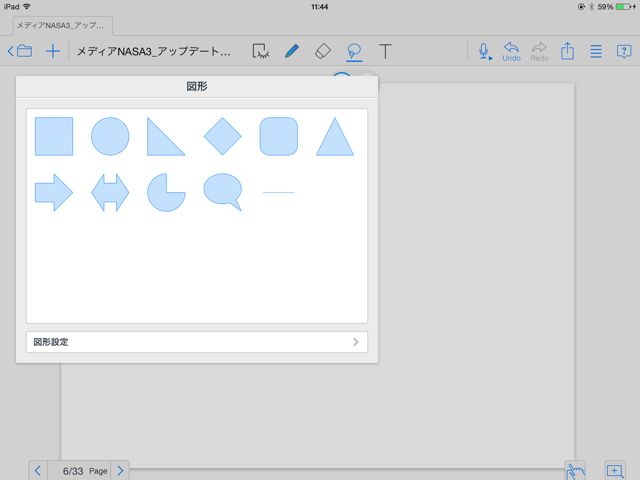
Task: Pick the eraser tool
Action: point(322,51)
